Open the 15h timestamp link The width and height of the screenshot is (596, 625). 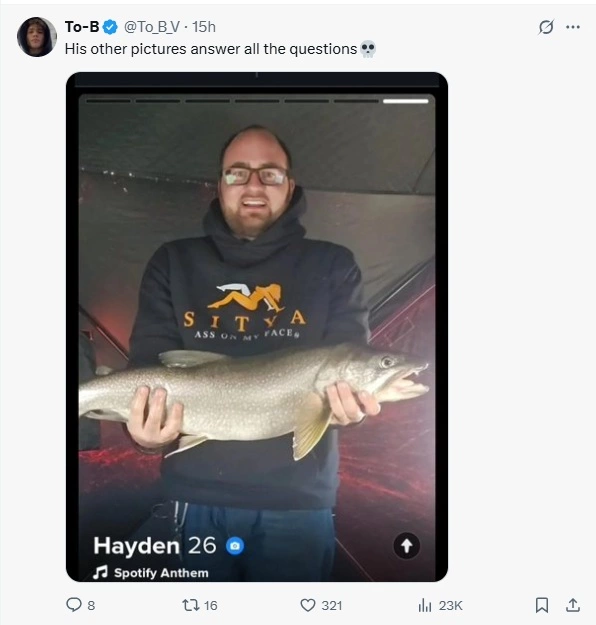[204, 27]
